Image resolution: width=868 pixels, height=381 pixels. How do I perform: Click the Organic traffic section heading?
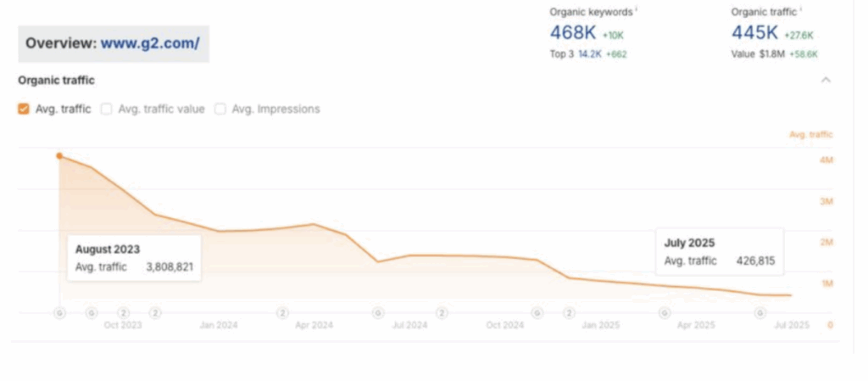[x=56, y=81]
